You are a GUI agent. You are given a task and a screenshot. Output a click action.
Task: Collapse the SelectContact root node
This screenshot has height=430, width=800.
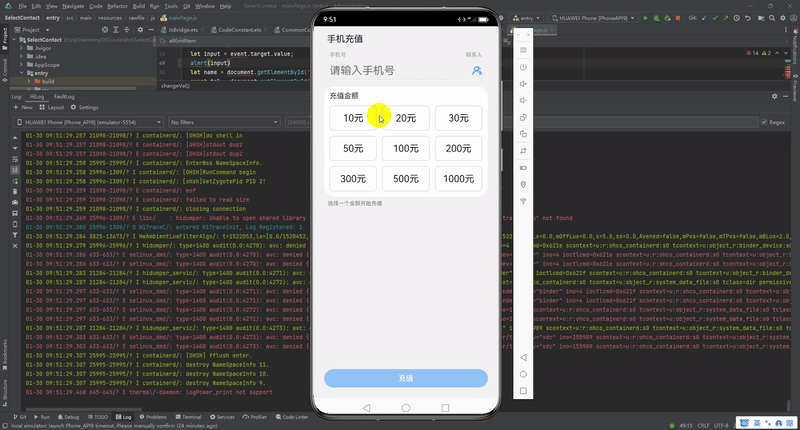15,40
